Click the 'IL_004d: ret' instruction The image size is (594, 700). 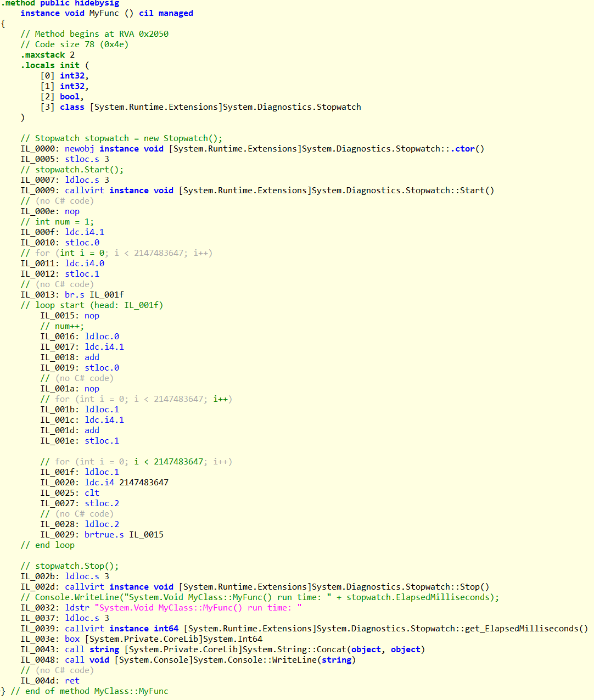50,681
